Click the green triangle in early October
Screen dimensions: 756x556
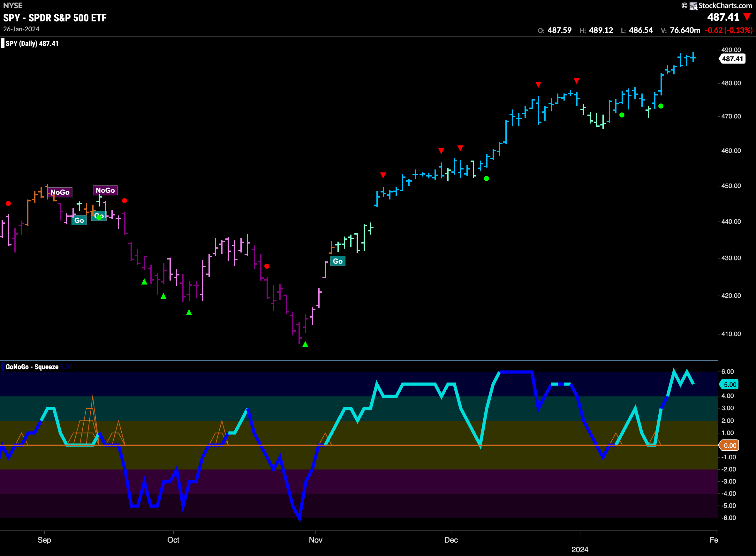[189, 312]
